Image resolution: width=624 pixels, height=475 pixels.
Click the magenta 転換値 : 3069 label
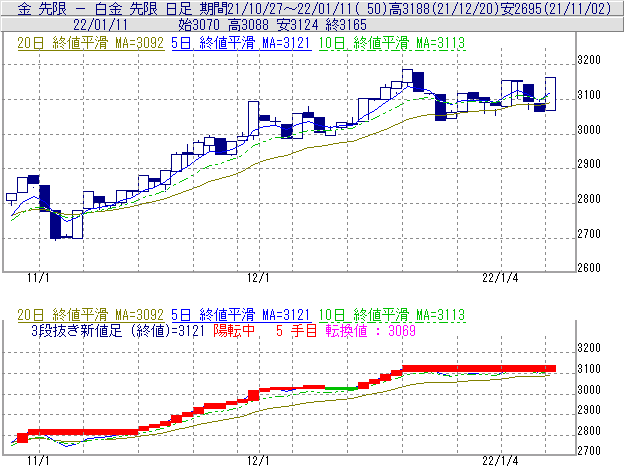coord(368,330)
